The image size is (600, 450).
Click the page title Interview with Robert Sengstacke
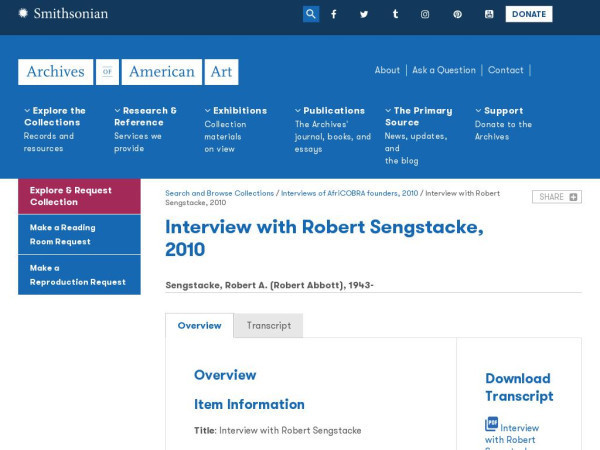click(324, 238)
